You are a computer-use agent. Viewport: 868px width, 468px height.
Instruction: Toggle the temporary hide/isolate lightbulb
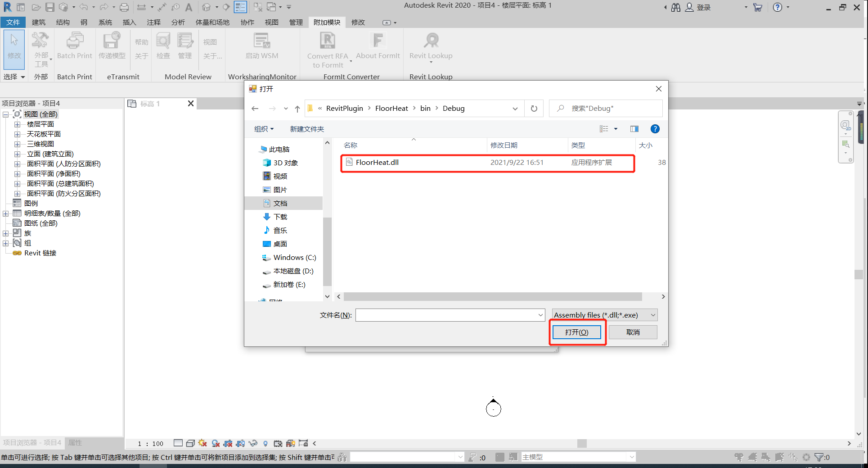[265, 443]
